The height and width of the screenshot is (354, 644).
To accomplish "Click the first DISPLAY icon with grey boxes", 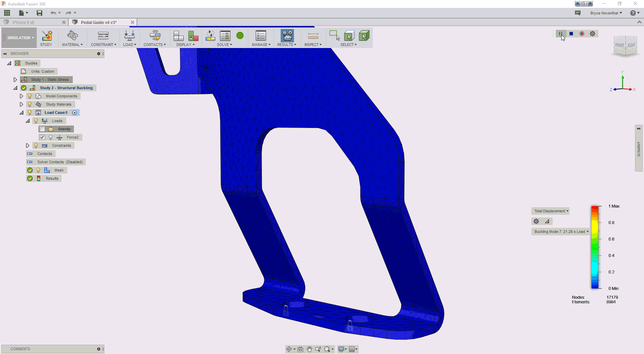I will [x=179, y=36].
